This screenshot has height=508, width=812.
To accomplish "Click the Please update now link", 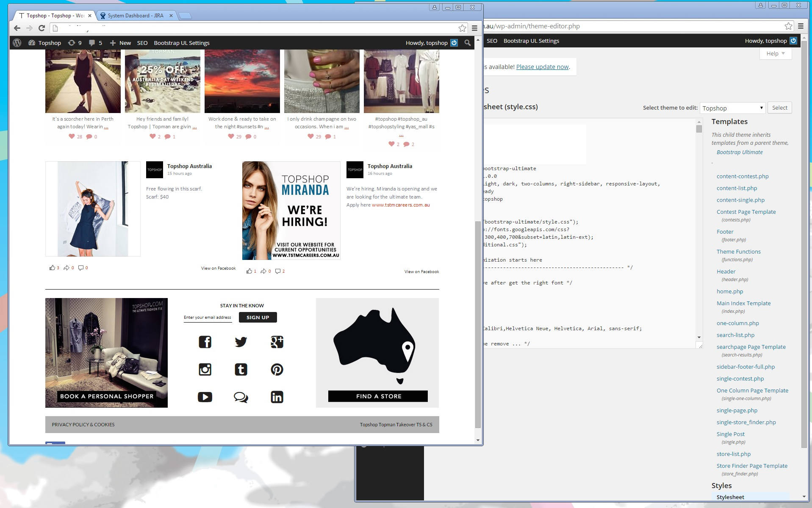I will 543,67.
